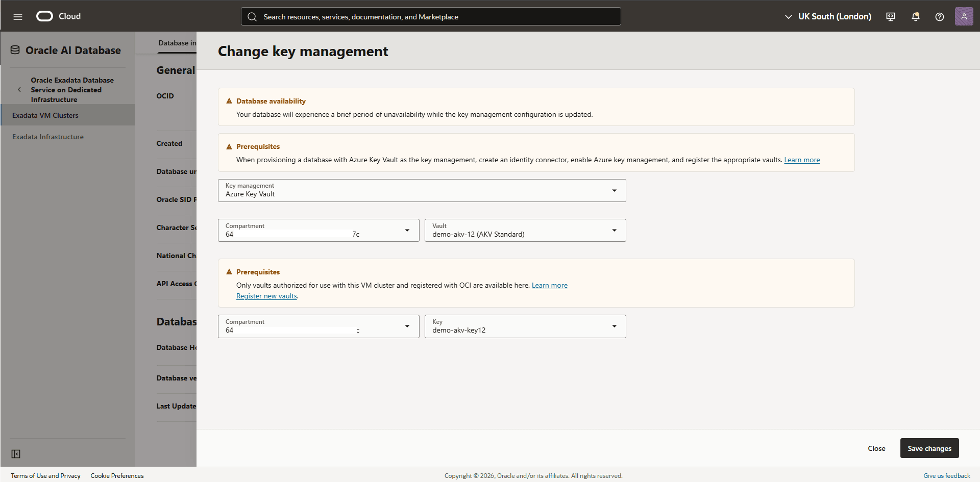Image resolution: width=980 pixels, height=482 pixels.
Task: Go back via chevron beside Oracle Exadata Database
Action: tap(19, 89)
